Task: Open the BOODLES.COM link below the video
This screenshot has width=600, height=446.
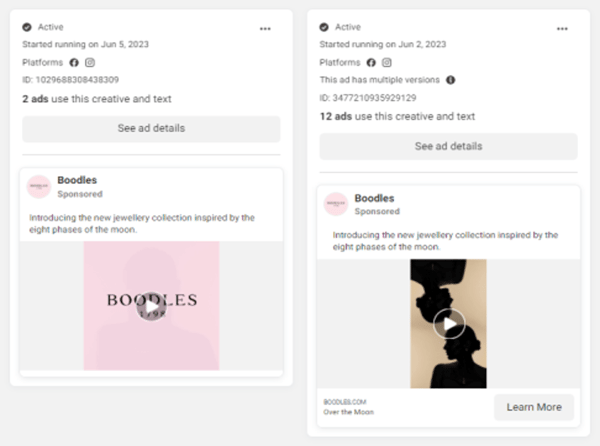Action: click(345, 400)
